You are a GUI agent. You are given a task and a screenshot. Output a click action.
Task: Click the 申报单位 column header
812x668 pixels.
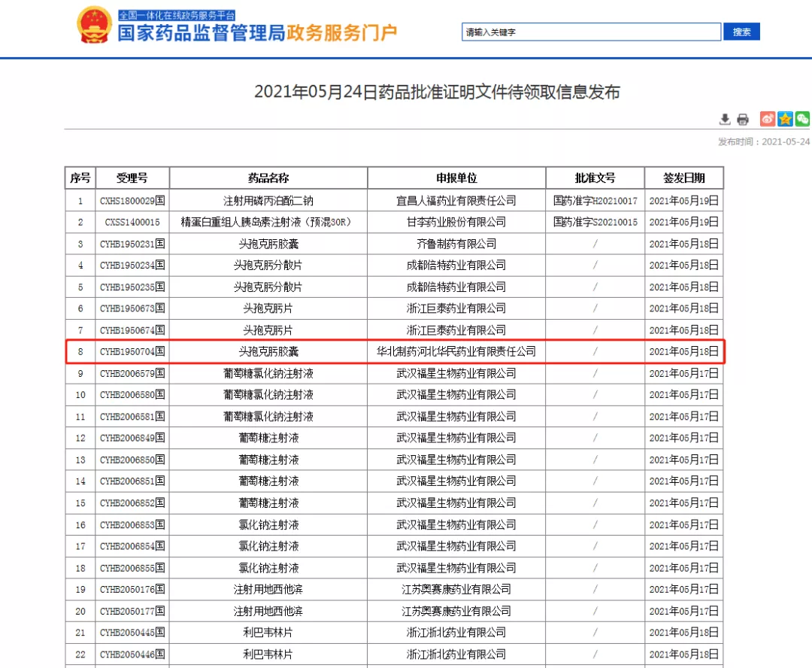point(456,178)
